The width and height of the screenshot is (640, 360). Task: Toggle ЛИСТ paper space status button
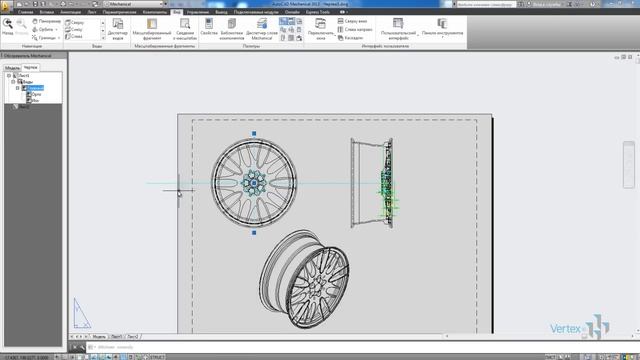550,357
